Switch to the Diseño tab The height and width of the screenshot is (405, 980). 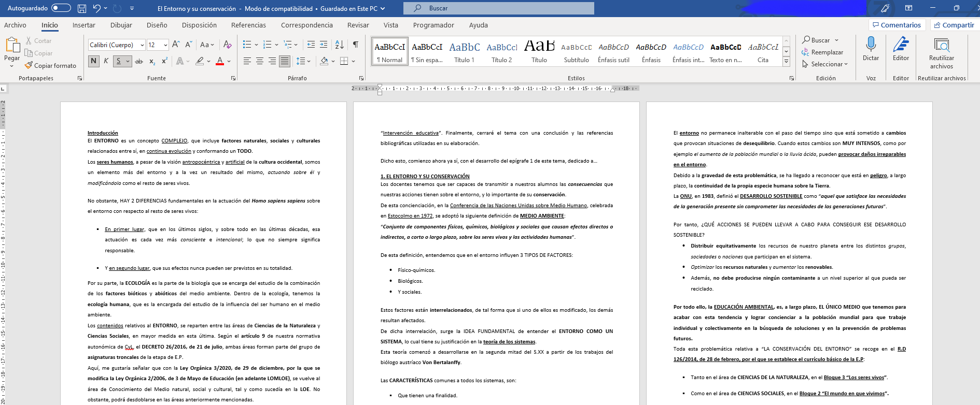click(x=157, y=25)
